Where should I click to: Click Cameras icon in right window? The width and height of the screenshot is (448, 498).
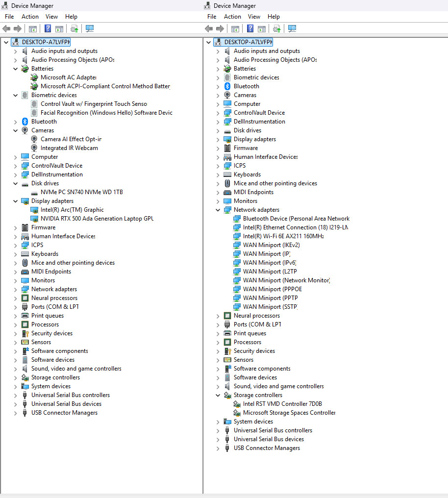pyautogui.click(x=227, y=95)
